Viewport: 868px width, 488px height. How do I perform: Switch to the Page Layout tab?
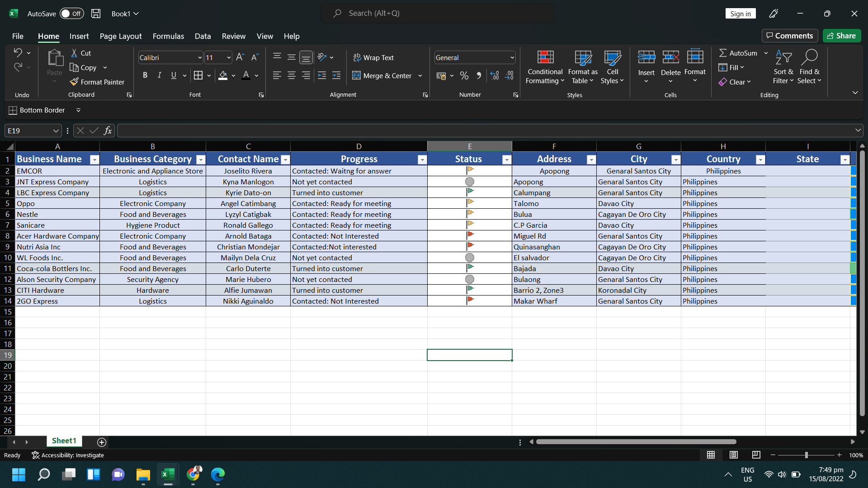coord(121,36)
